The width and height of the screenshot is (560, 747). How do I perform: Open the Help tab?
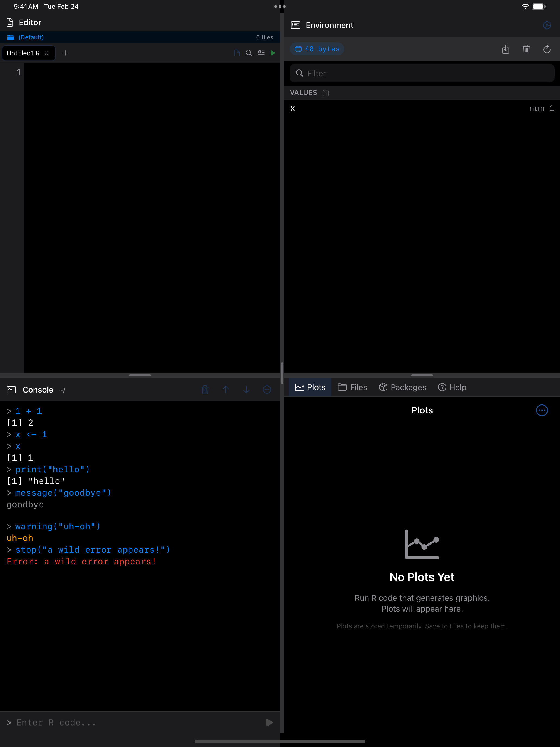coord(452,387)
